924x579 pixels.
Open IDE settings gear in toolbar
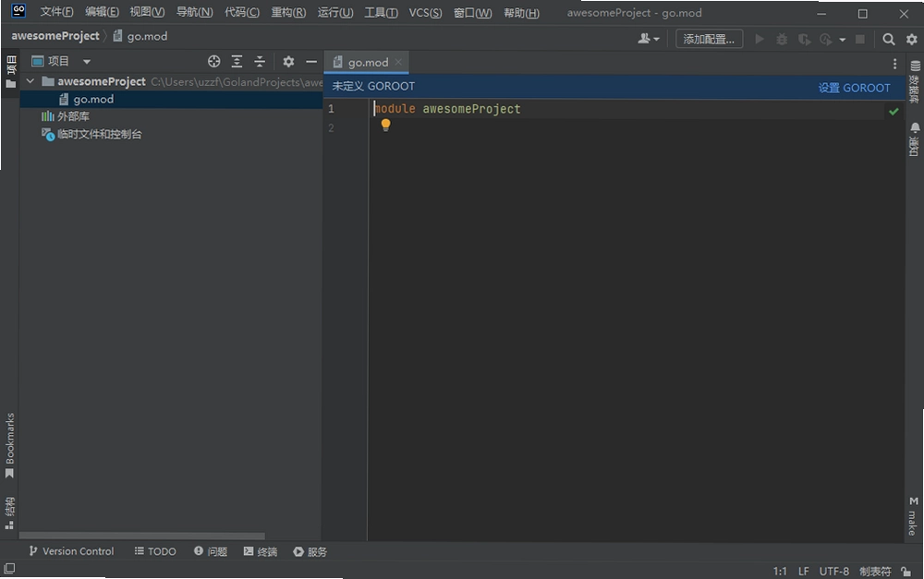tap(912, 39)
